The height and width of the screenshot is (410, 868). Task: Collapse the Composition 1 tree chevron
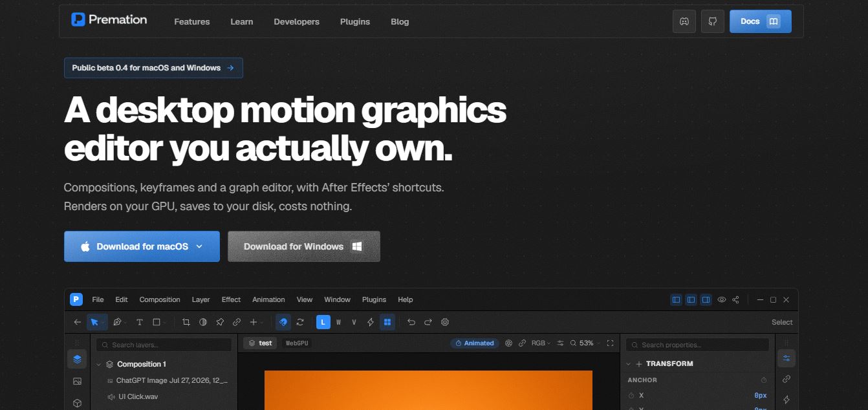click(99, 365)
